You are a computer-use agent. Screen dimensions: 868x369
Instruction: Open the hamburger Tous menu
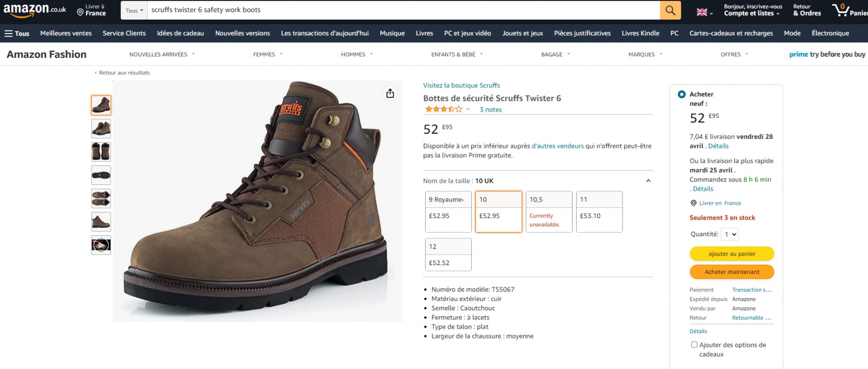pyautogui.click(x=17, y=34)
